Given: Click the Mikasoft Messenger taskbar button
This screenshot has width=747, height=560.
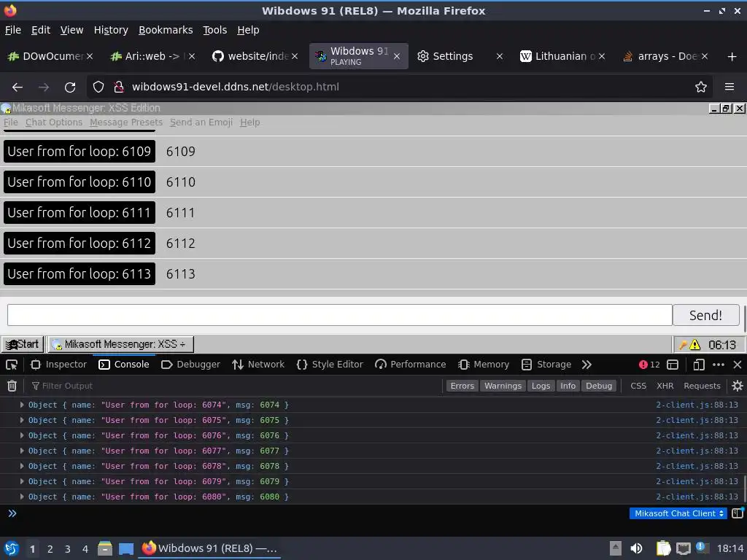Looking at the screenshot, I should (x=122, y=344).
